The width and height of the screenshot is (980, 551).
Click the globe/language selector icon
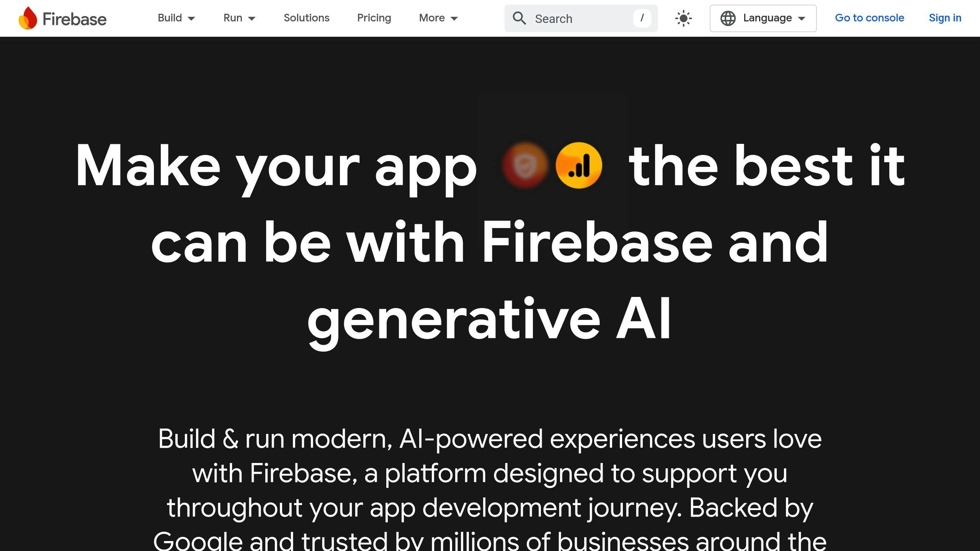coord(728,18)
